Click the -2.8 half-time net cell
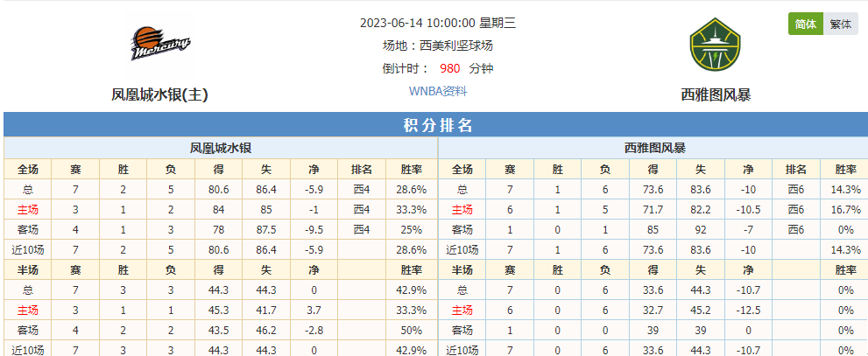The height and width of the screenshot is (356, 868). pyautogui.click(x=314, y=330)
